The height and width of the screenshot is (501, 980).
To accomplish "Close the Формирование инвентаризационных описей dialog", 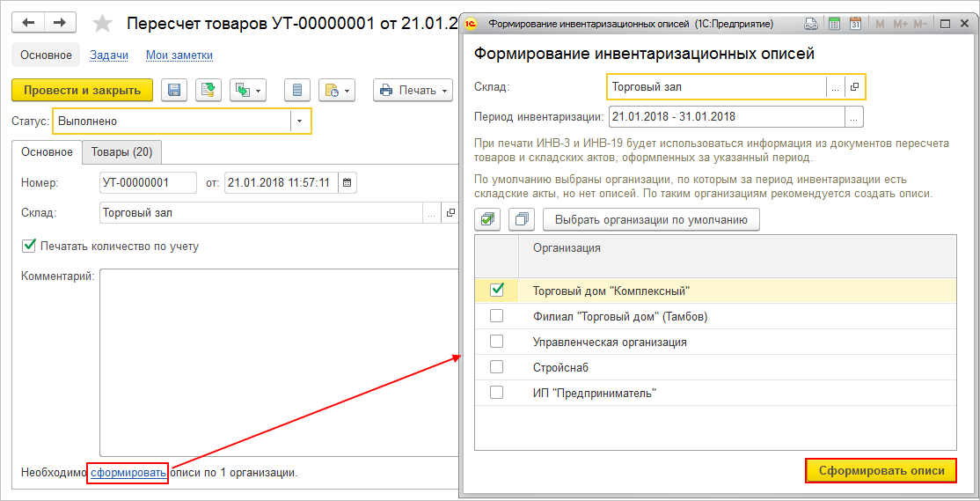I will pos(963,24).
